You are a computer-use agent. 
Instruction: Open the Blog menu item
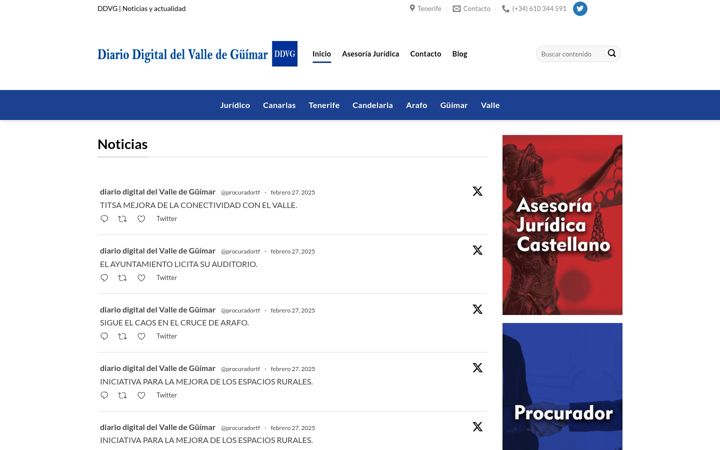click(460, 54)
